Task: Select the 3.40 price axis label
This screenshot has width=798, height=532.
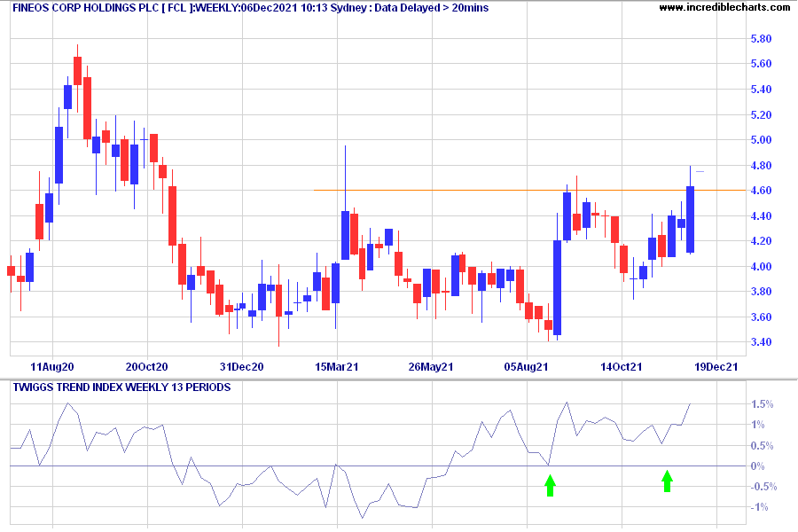Action: point(761,341)
